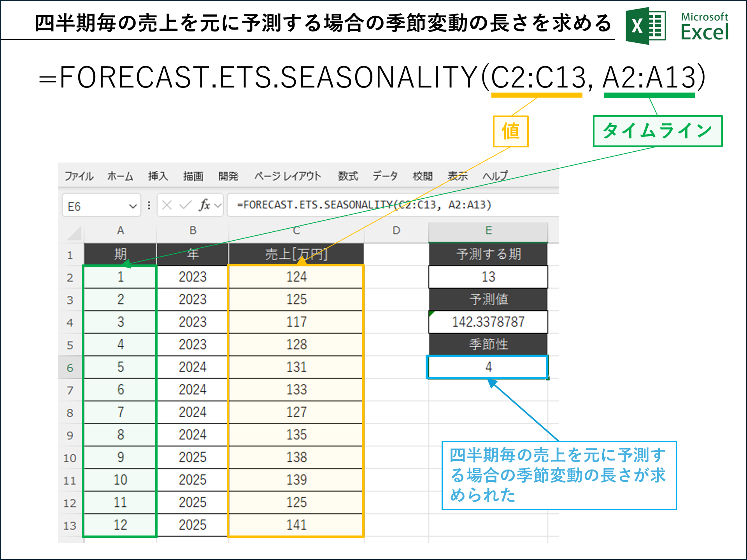Open the Name Box dropdown arrow
Screen dimensions: 747x560
tap(133, 205)
